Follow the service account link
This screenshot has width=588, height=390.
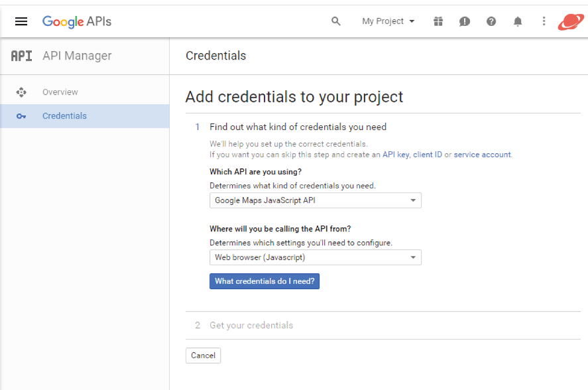tap(482, 155)
